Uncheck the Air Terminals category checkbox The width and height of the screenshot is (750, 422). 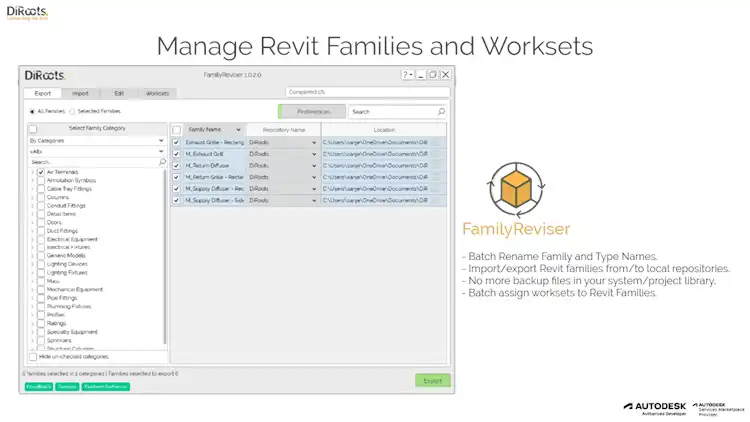pyautogui.click(x=41, y=172)
